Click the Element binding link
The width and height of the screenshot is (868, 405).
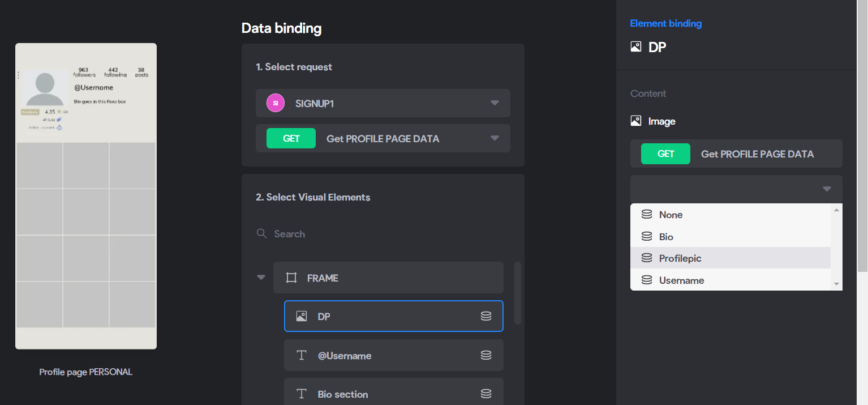tap(665, 23)
